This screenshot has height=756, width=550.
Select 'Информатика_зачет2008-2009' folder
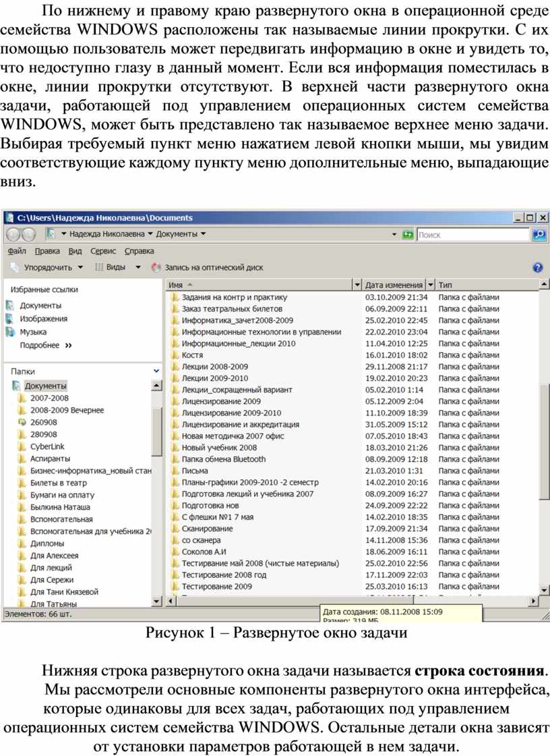pos(237,320)
